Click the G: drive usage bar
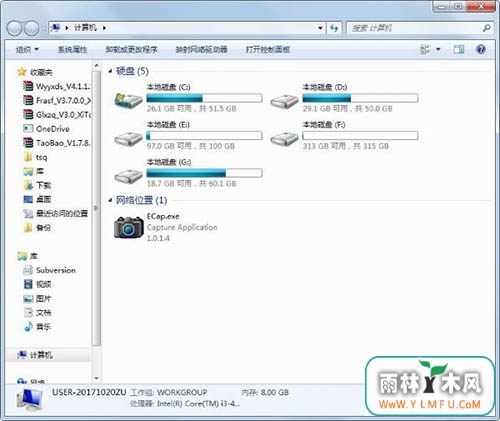500x421 pixels. pyautogui.click(x=204, y=173)
